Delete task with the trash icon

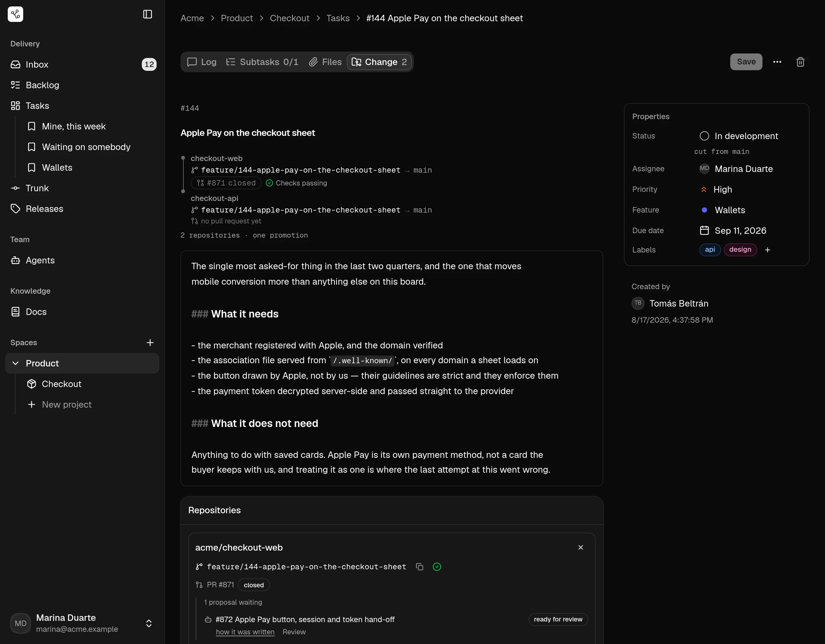800,62
